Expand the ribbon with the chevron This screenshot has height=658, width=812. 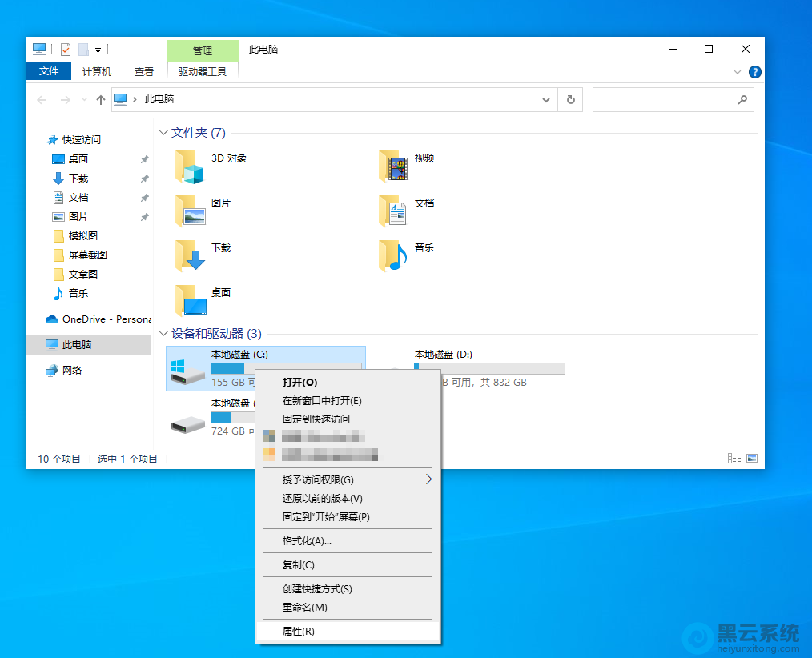738,72
